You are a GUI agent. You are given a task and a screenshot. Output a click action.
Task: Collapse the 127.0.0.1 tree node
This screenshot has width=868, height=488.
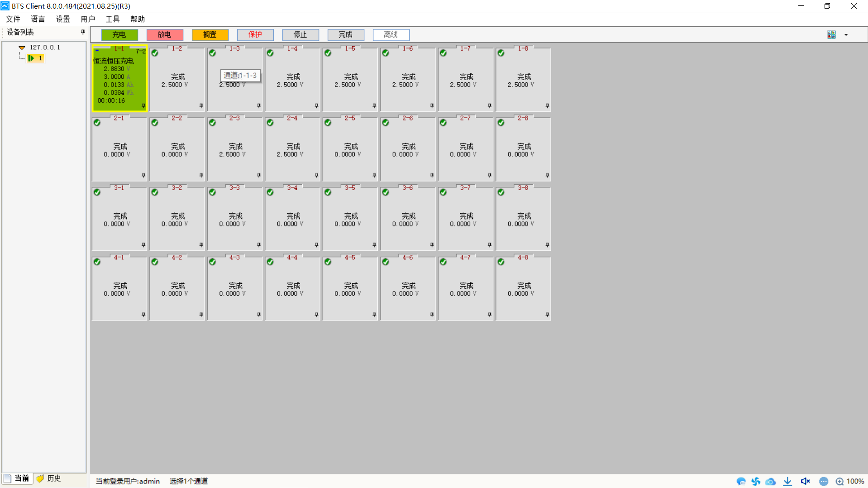tap(22, 48)
